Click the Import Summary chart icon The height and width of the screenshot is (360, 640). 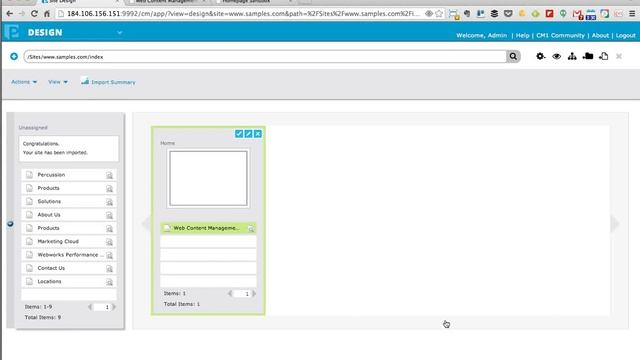click(x=84, y=81)
